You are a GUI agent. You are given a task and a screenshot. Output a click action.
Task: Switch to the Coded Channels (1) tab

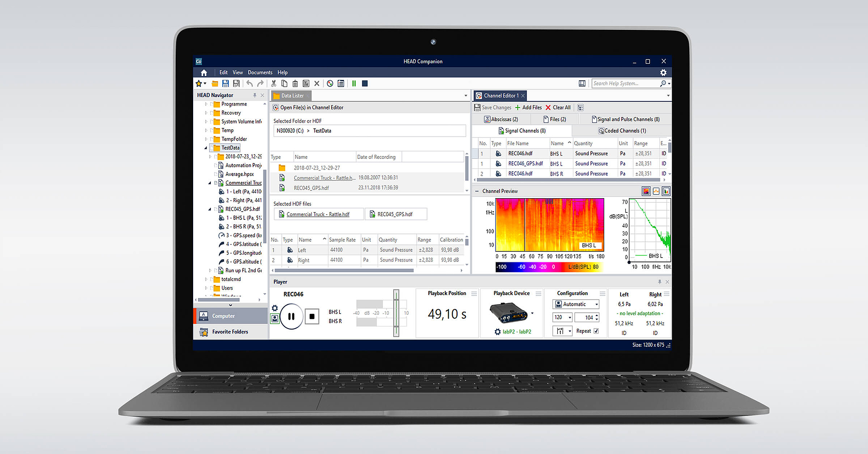(x=622, y=131)
